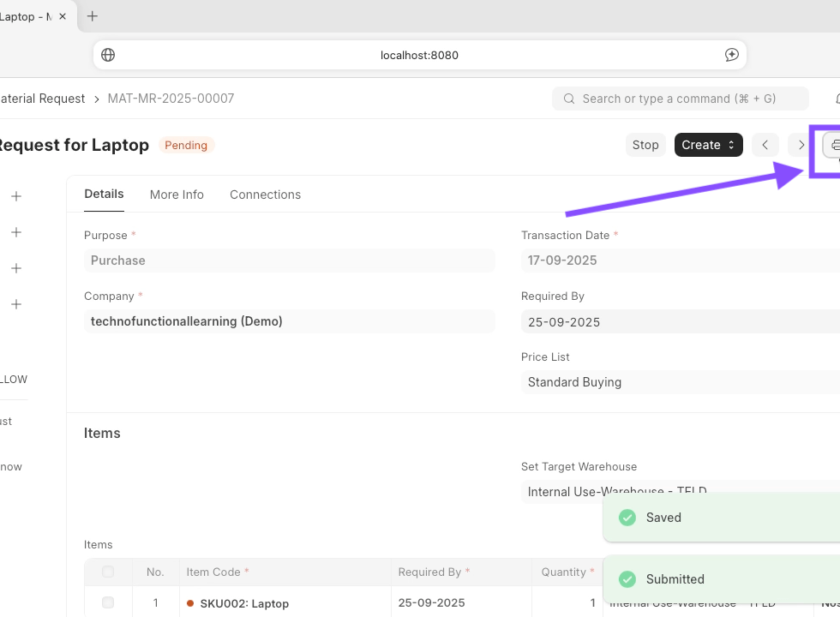Click the Required By date 25-09-2025 field
Image resolution: width=840 pixels, height=617 pixels.
click(677, 322)
